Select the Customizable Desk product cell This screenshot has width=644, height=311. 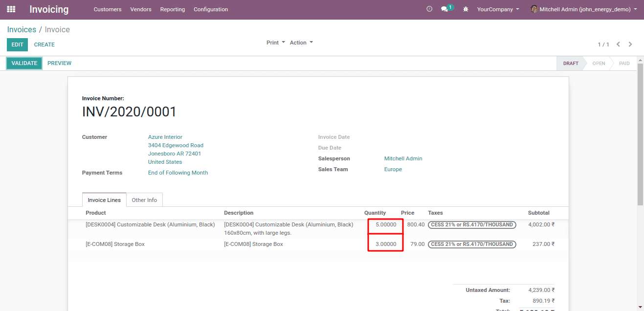pos(150,224)
